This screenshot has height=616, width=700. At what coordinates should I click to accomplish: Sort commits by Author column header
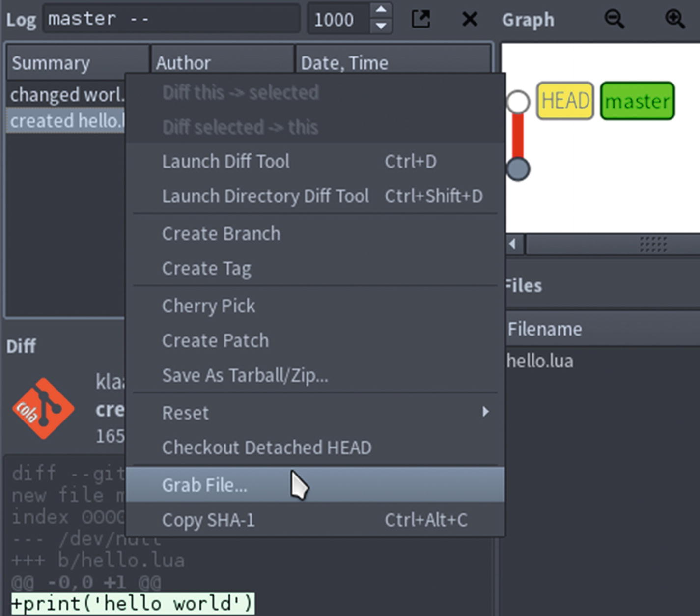[x=223, y=62]
